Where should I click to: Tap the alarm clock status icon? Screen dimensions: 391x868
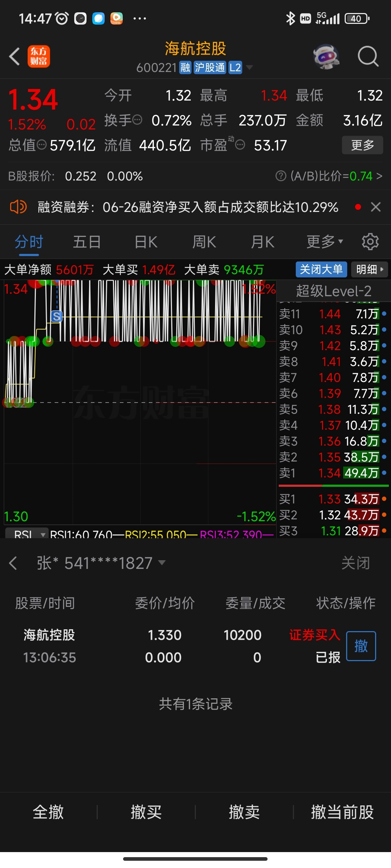pos(62,18)
